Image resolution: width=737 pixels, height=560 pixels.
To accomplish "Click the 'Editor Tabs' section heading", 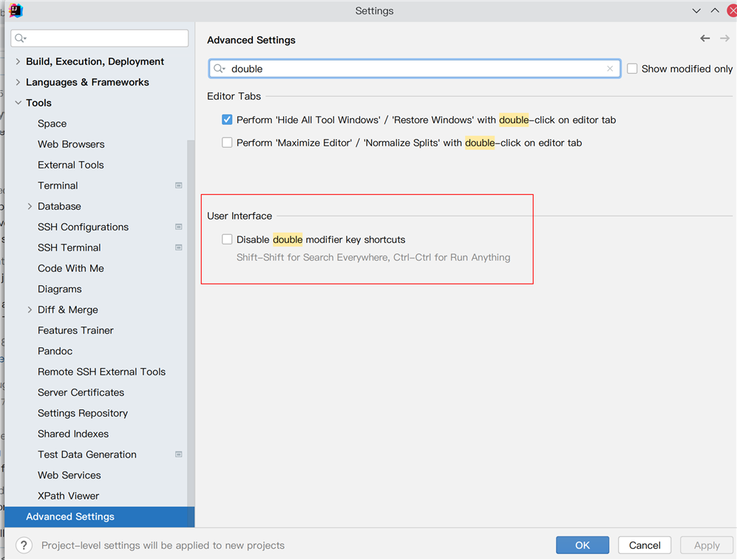I will [234, 96].
